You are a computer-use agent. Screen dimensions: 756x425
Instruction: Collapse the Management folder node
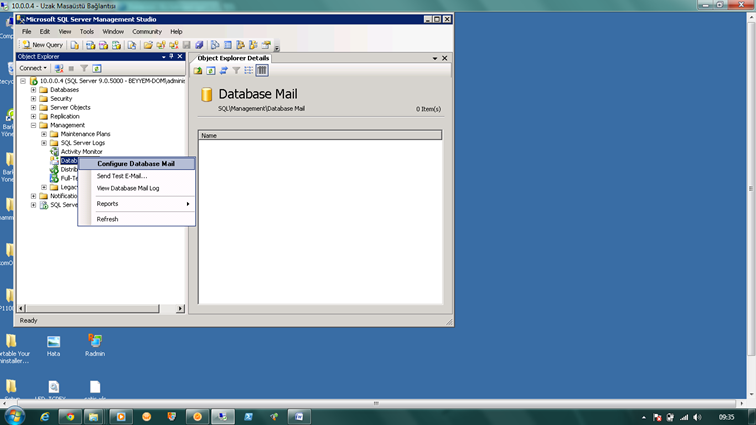click(33, 125)
